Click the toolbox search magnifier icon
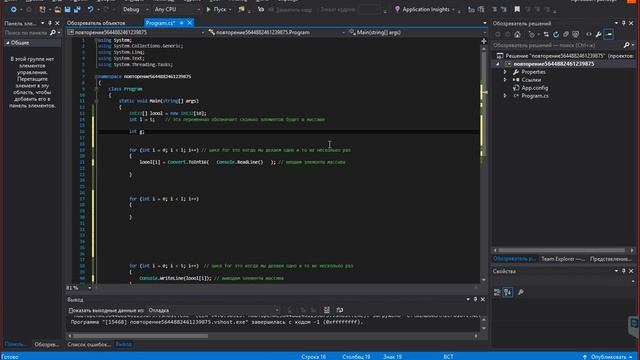640x360 pixels. click(53, 33)
